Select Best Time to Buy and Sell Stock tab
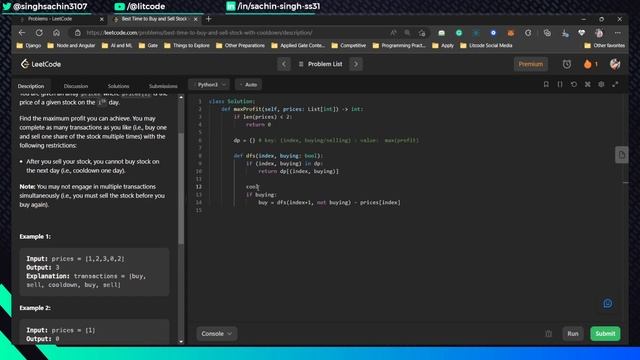This screenshot has width=640, height=360. [153, 19]
